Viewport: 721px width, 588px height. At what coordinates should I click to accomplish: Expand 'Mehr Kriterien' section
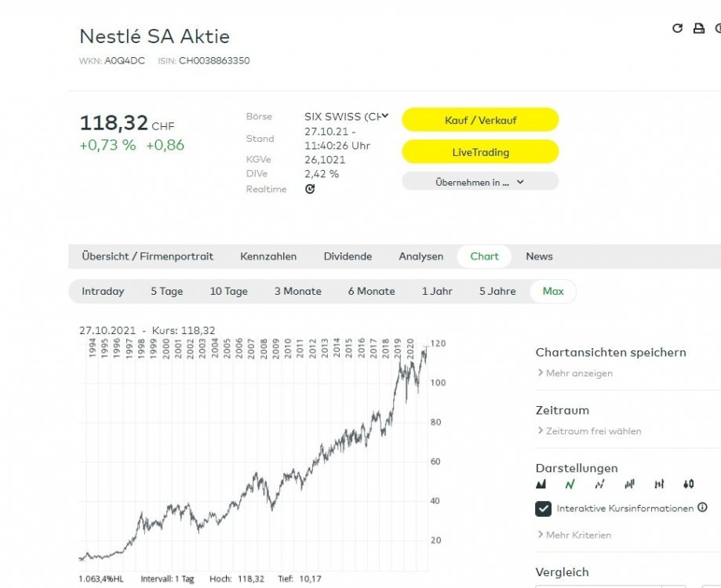point(574,535)
